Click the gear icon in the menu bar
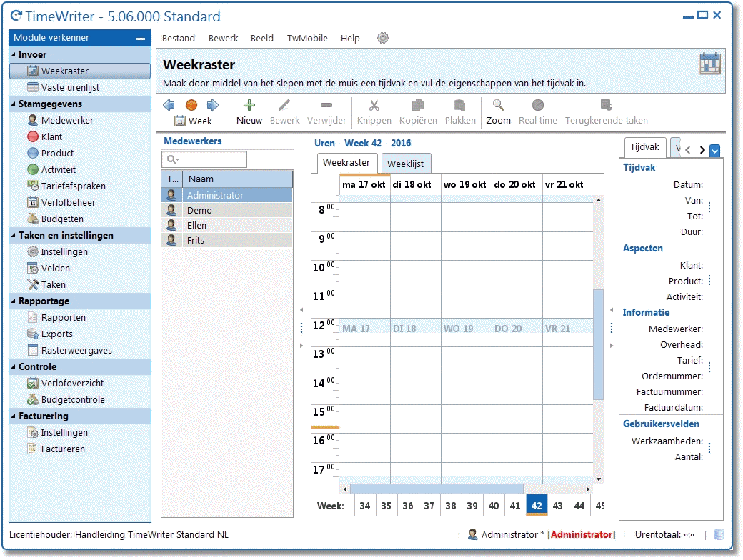Image resolution: width=743 pixels, height=560 pixels. 383,38
